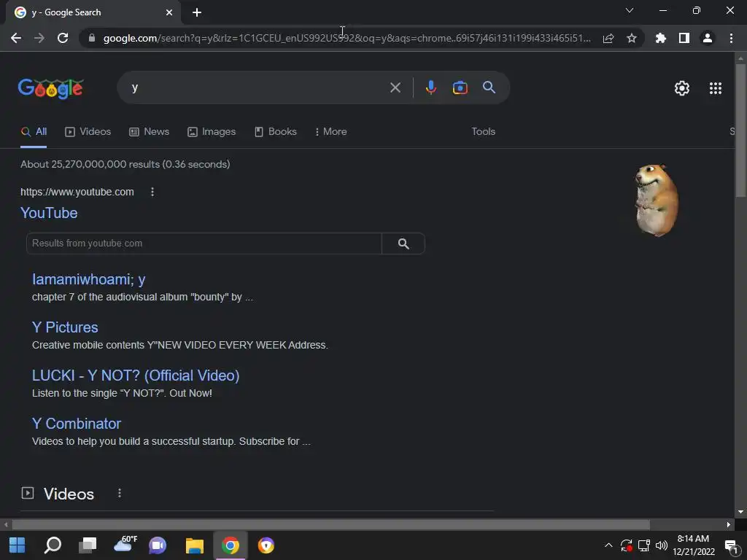The image size is (747, 560).
Task: Click the scroll-down arrow of vertical scrollbar
Action: [740, 512]
